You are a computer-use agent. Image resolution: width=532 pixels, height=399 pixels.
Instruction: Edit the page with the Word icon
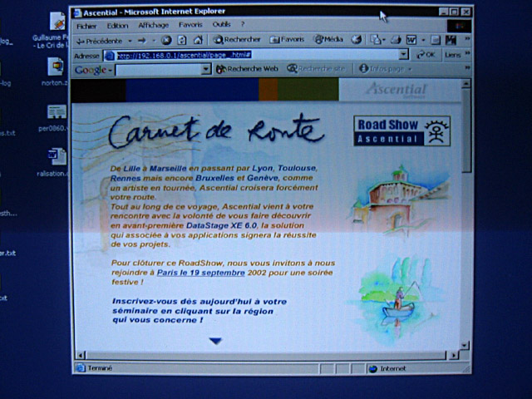pos(411,41)
